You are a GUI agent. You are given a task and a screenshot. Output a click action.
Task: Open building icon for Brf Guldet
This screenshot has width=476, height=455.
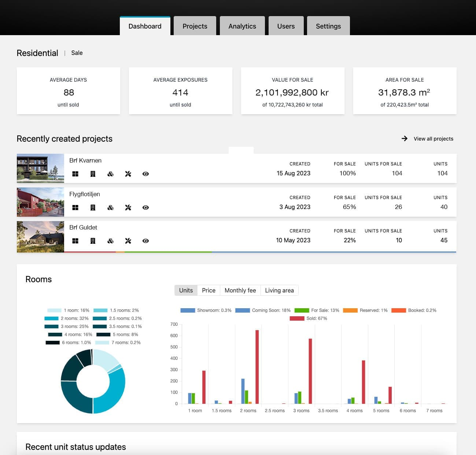[93, 241]
